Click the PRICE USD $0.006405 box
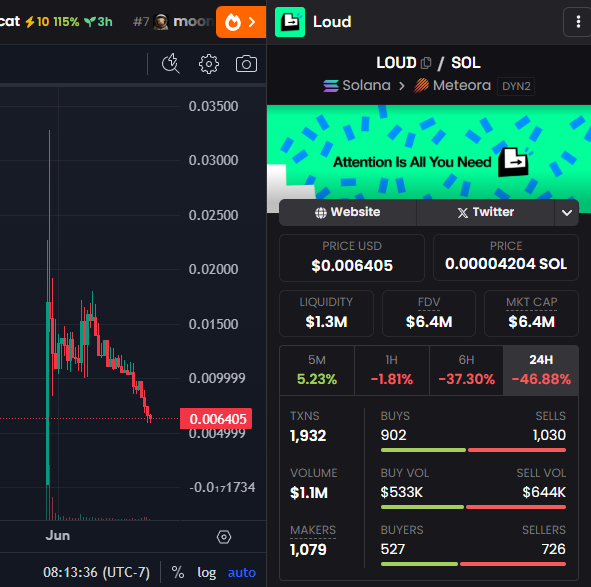 coord(352,258)
